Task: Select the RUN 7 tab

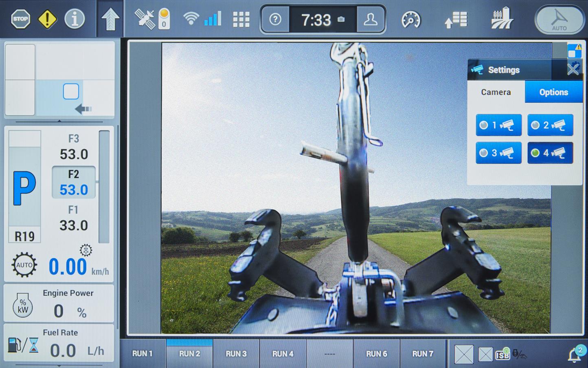Action: tap(423, 353)
